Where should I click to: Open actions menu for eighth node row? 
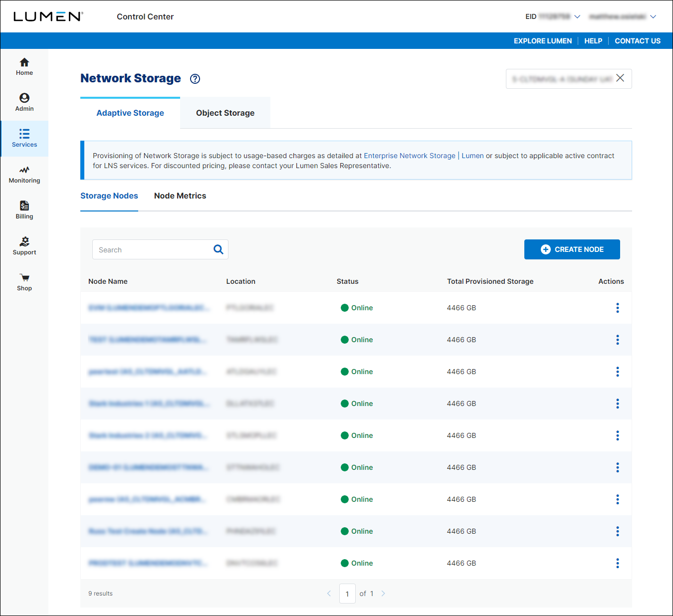618,531
